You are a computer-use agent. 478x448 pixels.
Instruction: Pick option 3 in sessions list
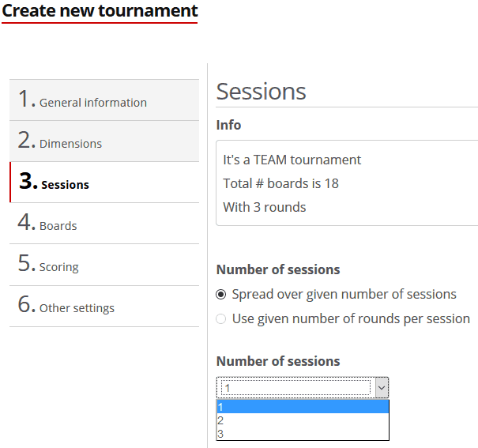(x=300, y=433)
